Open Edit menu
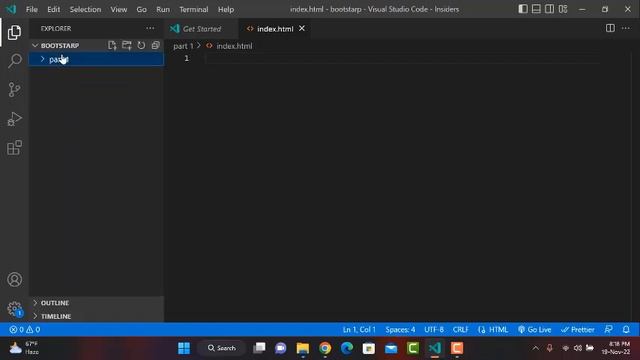The image size is (640, 360). coord(53,9)
